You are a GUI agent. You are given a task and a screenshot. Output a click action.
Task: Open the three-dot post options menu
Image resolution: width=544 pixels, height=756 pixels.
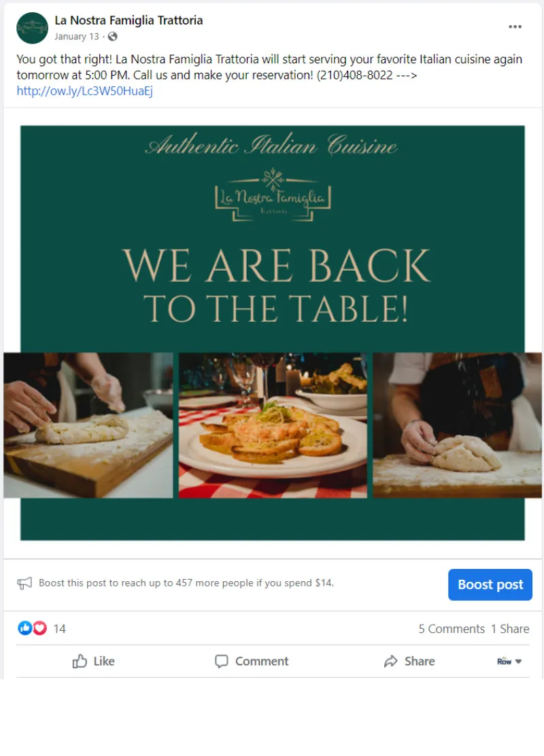pos(515,27)
